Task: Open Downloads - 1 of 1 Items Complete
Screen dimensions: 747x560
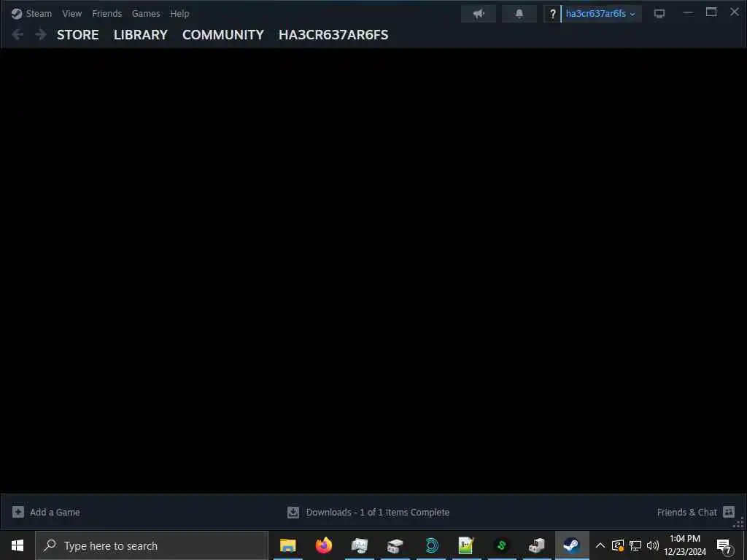Action: [x=378, y=513]
